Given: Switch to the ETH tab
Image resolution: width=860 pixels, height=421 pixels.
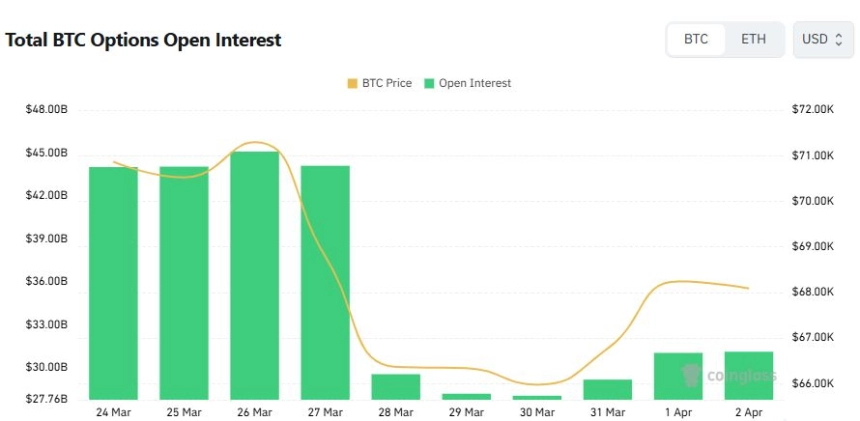Looking at the screenshot, I should (753, 40).
